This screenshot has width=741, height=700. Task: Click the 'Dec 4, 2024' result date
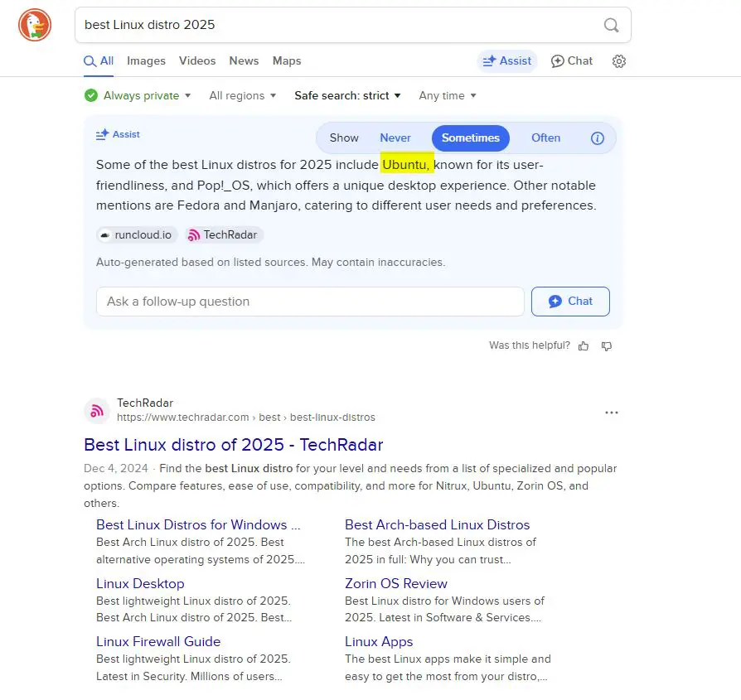(116, 468)
